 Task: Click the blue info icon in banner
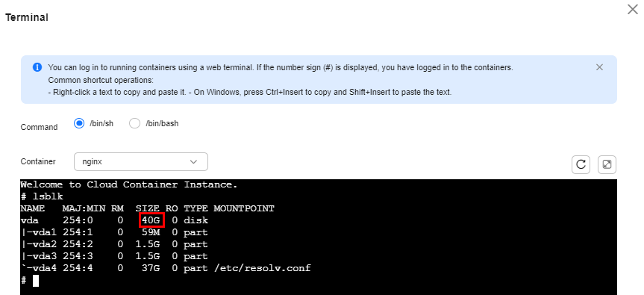(37, 67)
